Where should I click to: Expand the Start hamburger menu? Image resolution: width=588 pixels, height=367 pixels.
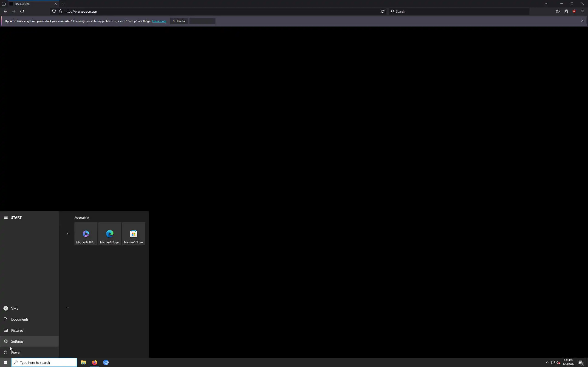[6, 217]
